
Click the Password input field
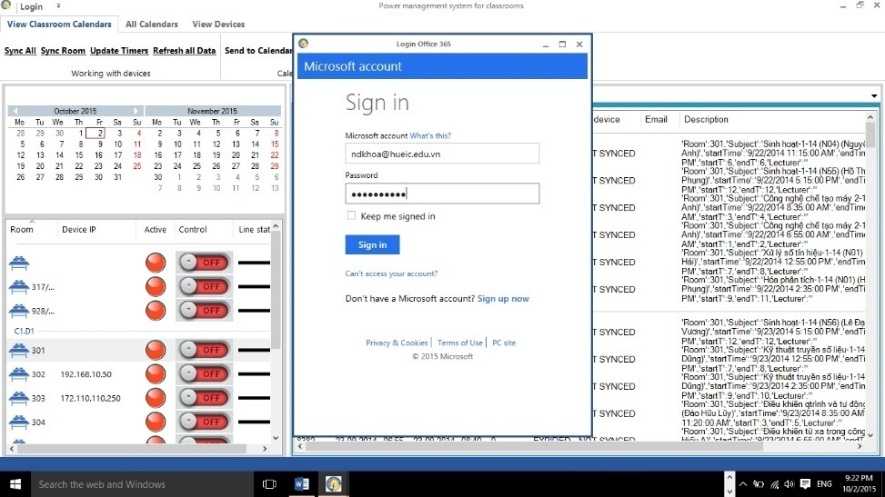pyautogui.click(x=442, y=193)
